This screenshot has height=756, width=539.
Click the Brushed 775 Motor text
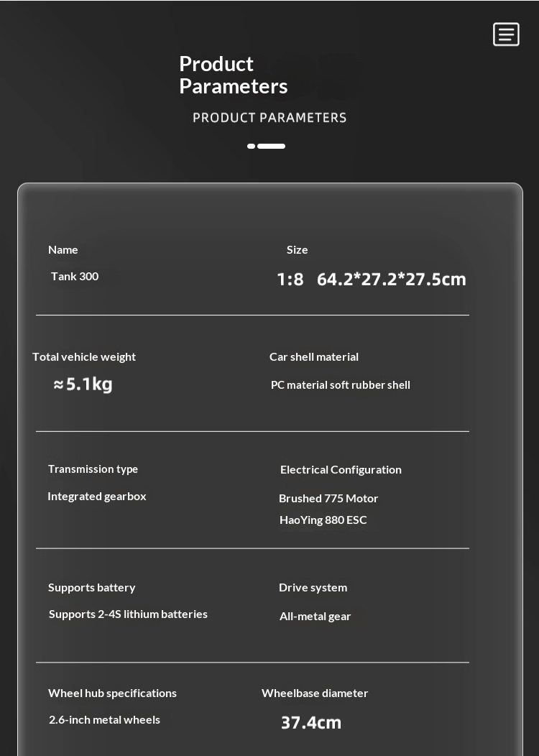click(328, 499)
